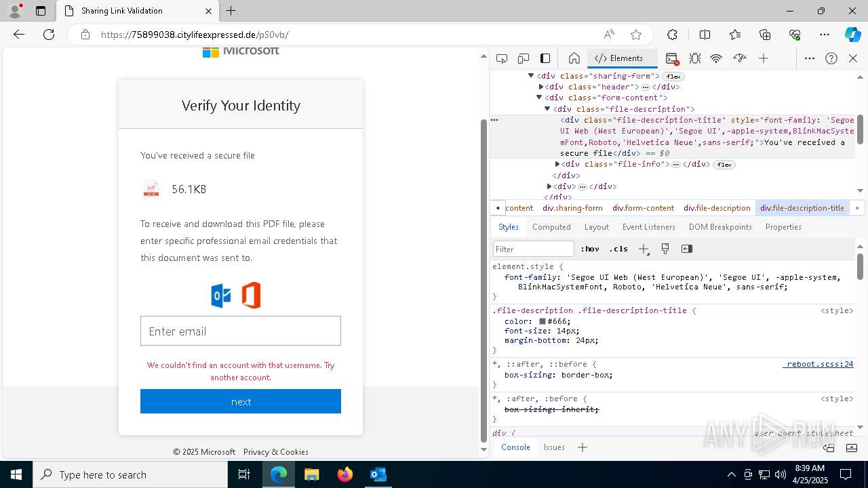The width and height of the screenshot is (868, 488).
Task: Open the DOM Breakpoints tab
Action: click(x=720, y=227)
